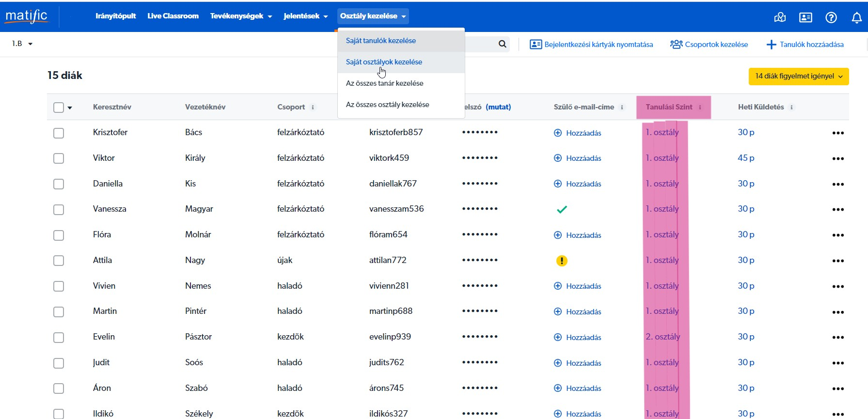The width and height of the screenshot is (868, 419).
Task: Tick checkbox for Martin
Action: (59, 312)
